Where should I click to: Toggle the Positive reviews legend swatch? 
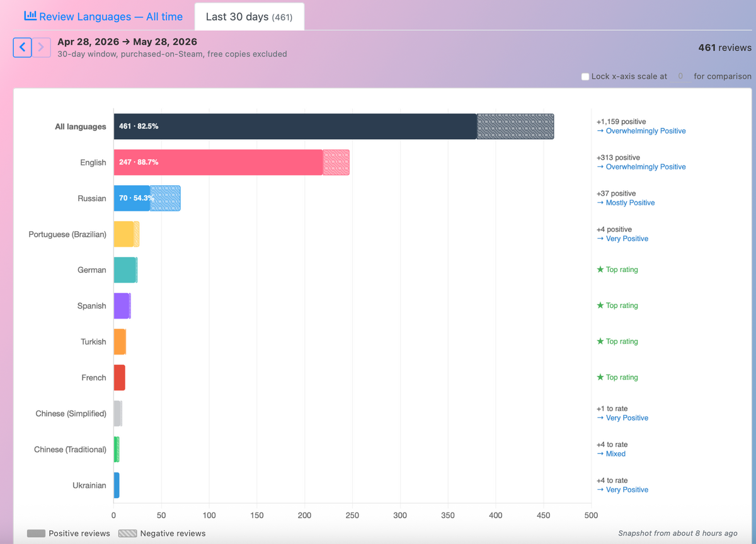[36, 533]
